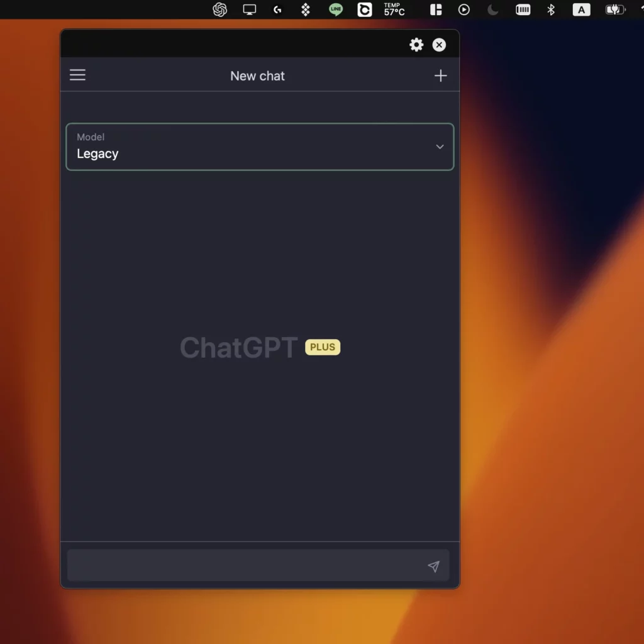This screenshot has width=644, height=644.
Task: Click the white rounded C app menu bar icon
Action: coord(364,9)
